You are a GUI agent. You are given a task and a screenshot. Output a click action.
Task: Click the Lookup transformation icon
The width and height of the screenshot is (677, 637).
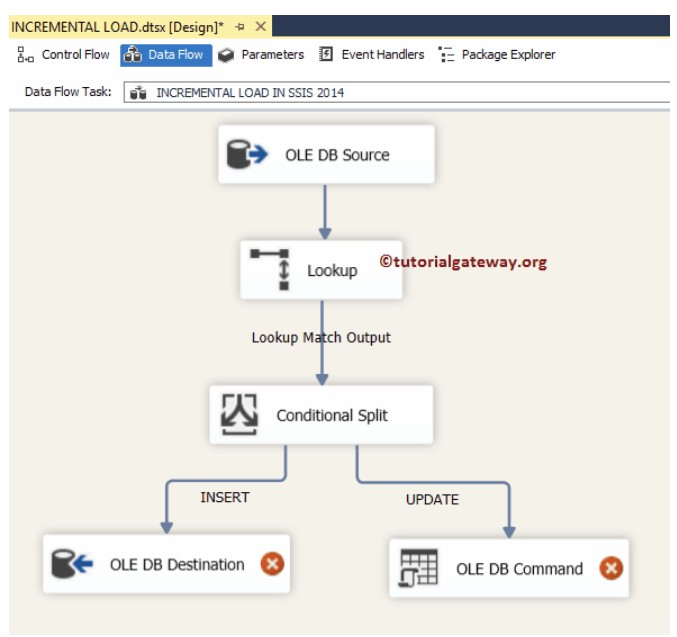270,269
